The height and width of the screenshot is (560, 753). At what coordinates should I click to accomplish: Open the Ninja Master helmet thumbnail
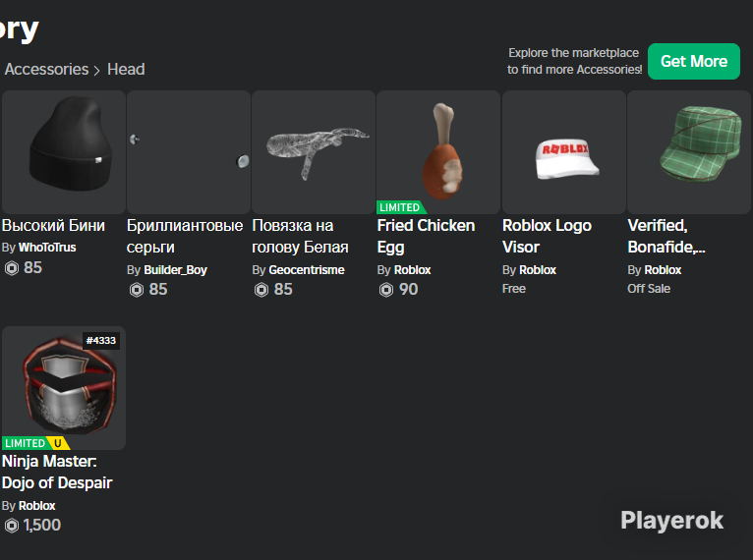(x=64, y=388)
